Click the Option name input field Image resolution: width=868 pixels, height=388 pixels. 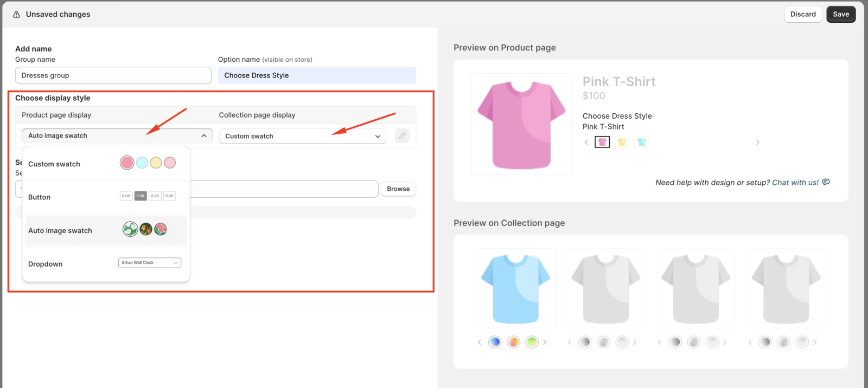[317, 75]
